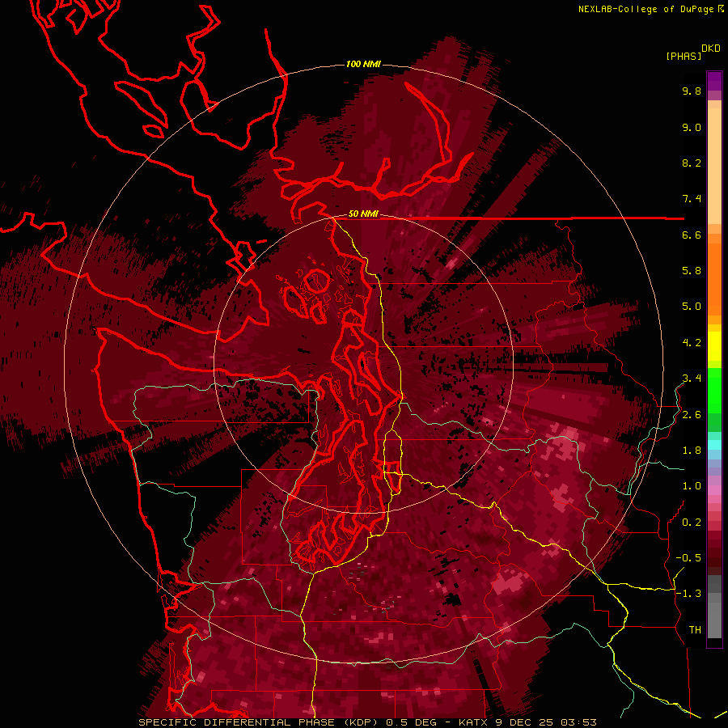Click the cyan segment of color bar
The height and width of the screenshot is (728, 728).
point(714,444)
